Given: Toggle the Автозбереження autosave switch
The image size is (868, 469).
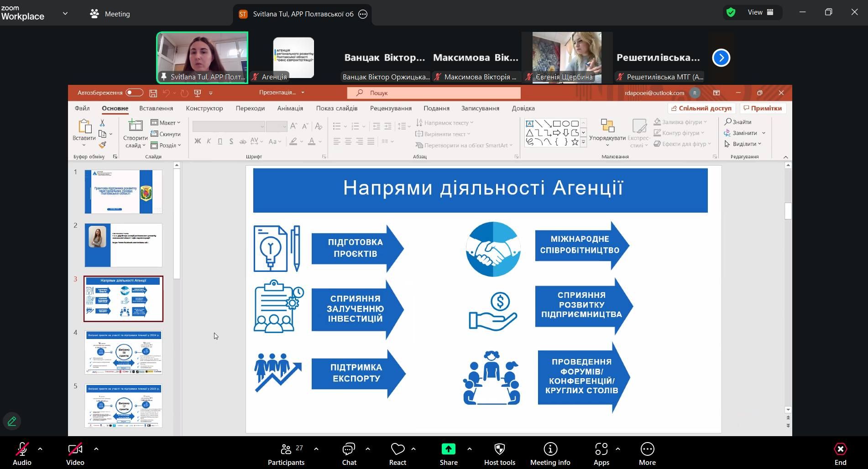Looking at the screenshot, I should coord(134,93).
